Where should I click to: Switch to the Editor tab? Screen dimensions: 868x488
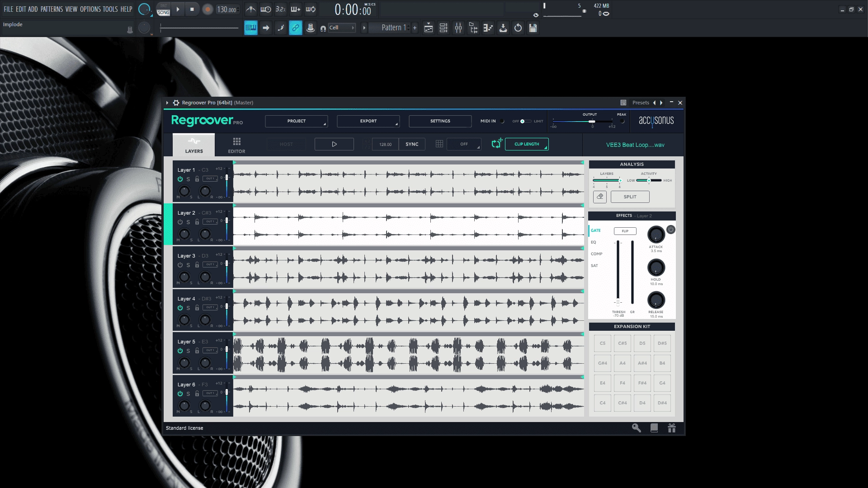coord(236,145)
